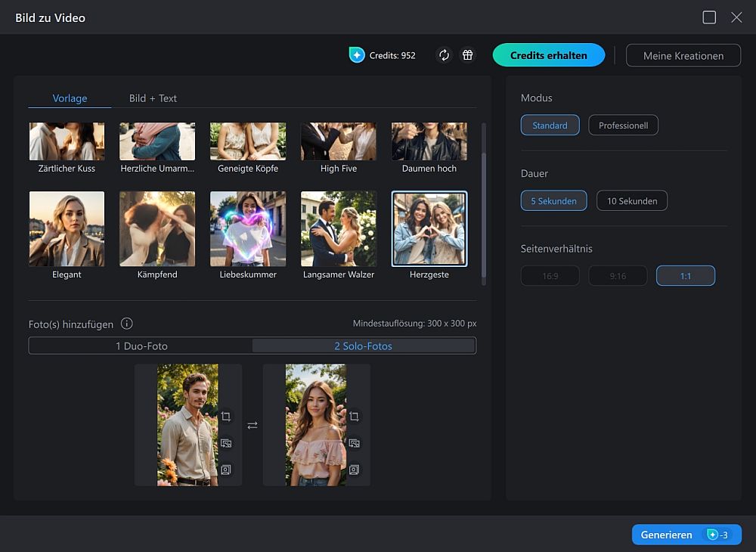Viewport: 756px width, 552px height.
Task: Set duration to 10 Sekunden
Action: (632, 201)
